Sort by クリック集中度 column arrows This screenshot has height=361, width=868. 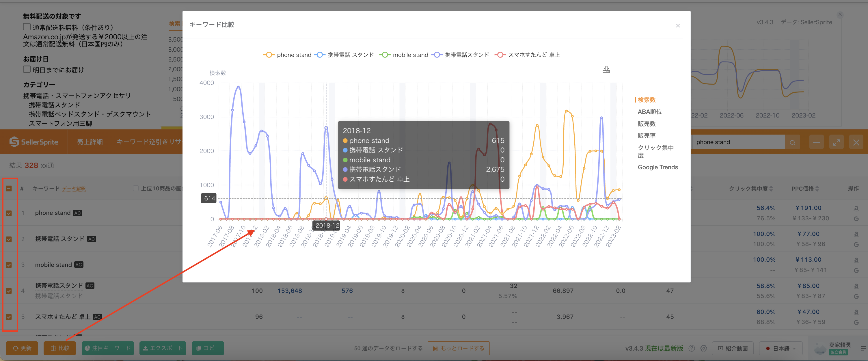[x=771, y=188]
